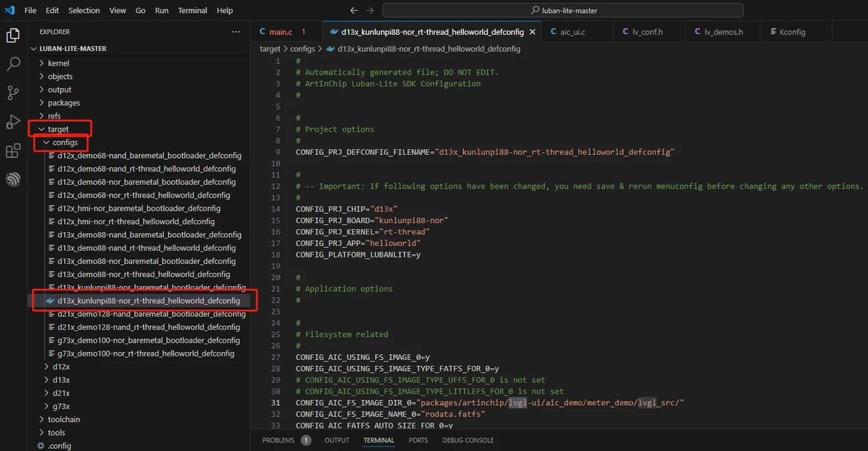Click the luban-lite-master search box
Viewport: 868px width, 451px height.
(x=563, y=10)
